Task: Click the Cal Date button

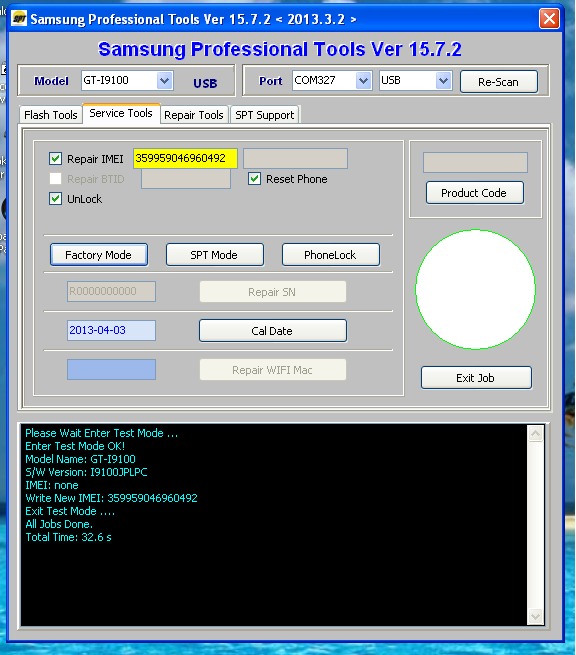Action: point(273,331)
